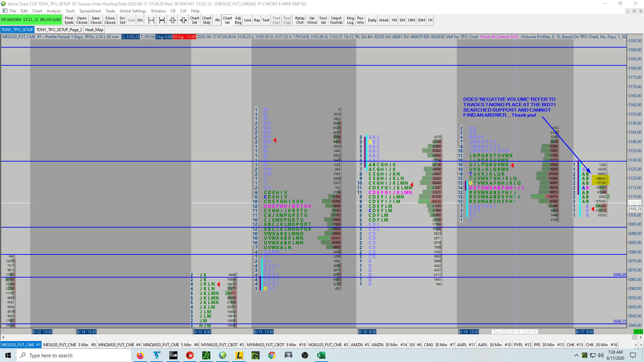Open the AMZN 30 Min #14 chart tab
Image resolution: width=644 pixels, height=362 pixels.
click(x=389, y=345)
